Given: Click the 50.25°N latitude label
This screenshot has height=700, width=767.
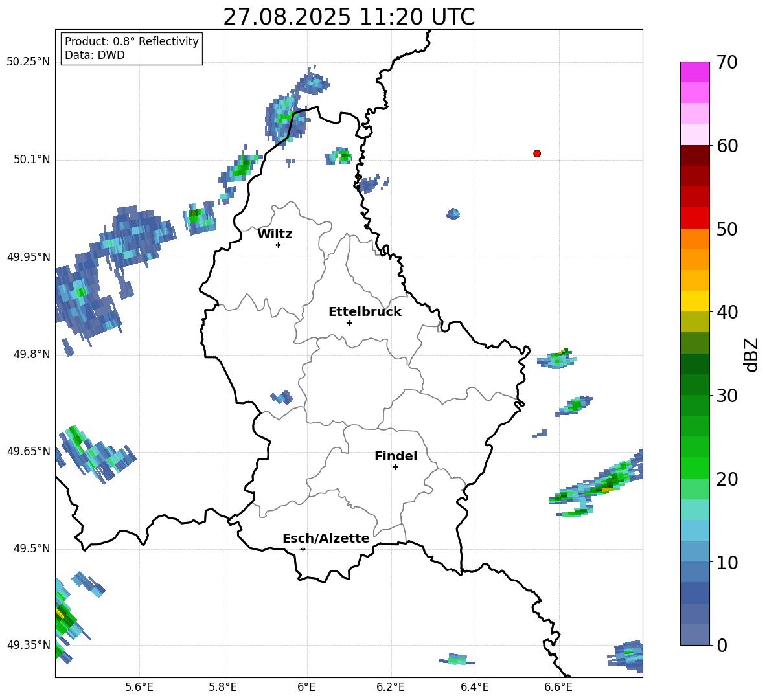Looking at the screenshot, I should 29,62.
